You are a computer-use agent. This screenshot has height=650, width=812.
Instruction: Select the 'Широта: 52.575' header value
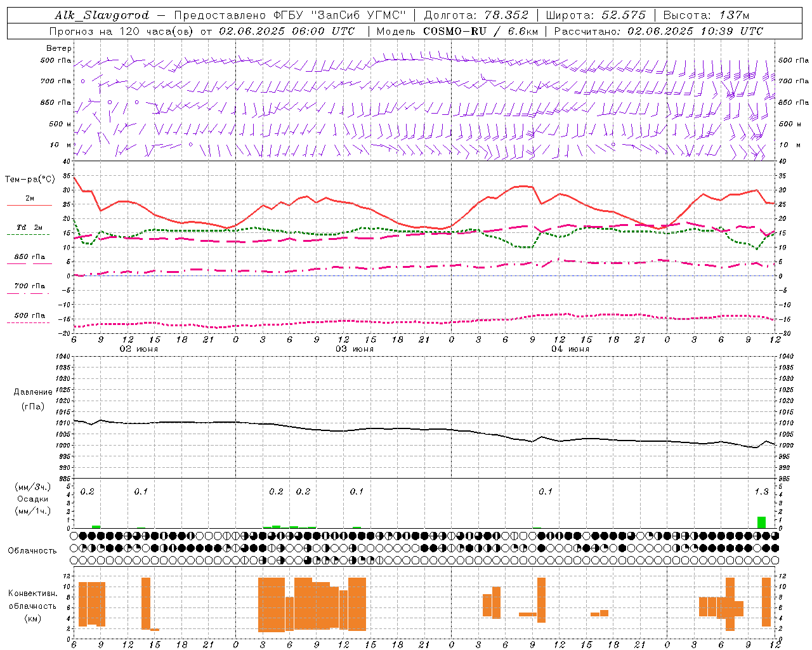(596, 15)
